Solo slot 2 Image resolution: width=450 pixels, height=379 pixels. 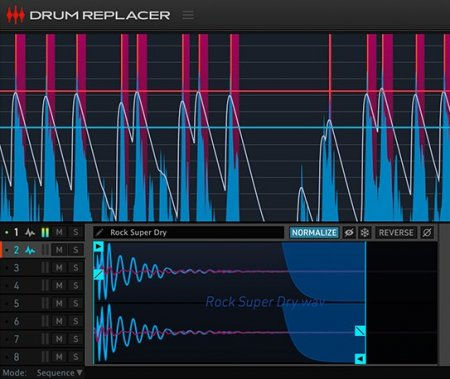tap(76, 250)
